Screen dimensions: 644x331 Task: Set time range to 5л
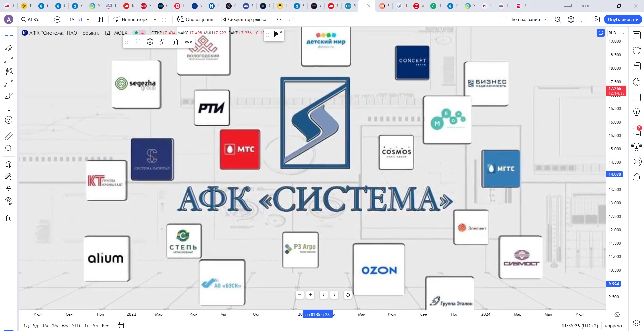coord(95,326)
